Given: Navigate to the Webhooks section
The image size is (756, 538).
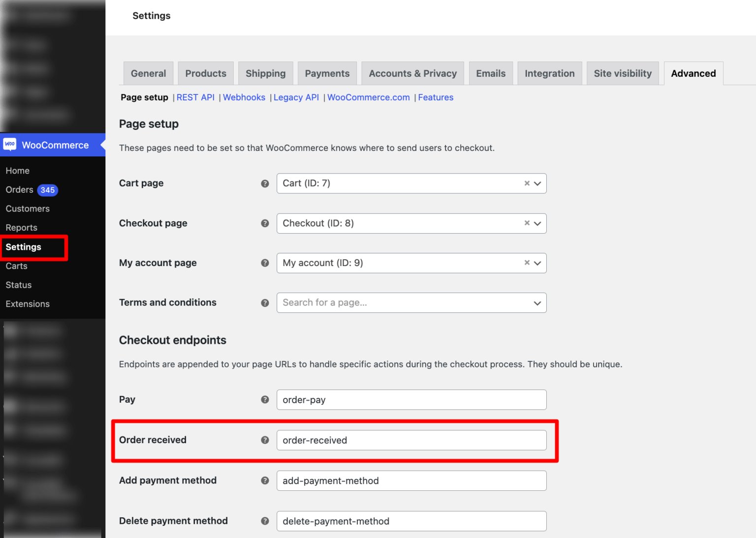Looking at the screenshot, I should [x=244, y=97].
